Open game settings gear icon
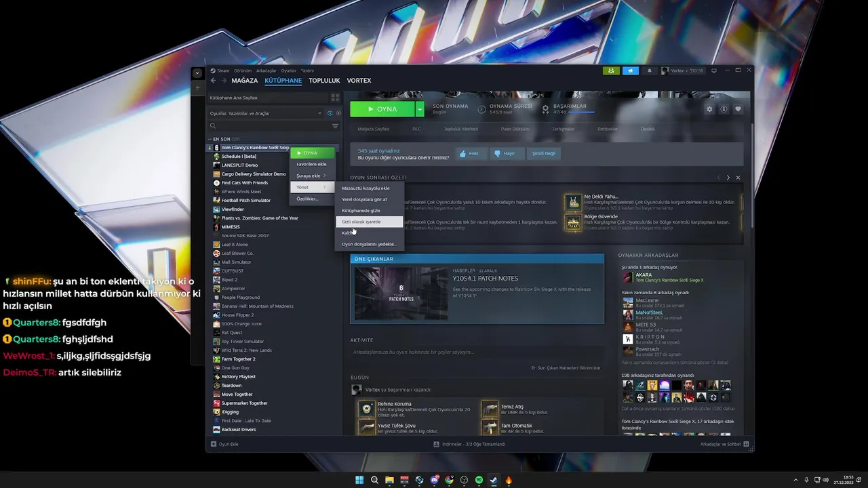The height and width of the screenshot is (488, 868). click(x=710, y=109)
